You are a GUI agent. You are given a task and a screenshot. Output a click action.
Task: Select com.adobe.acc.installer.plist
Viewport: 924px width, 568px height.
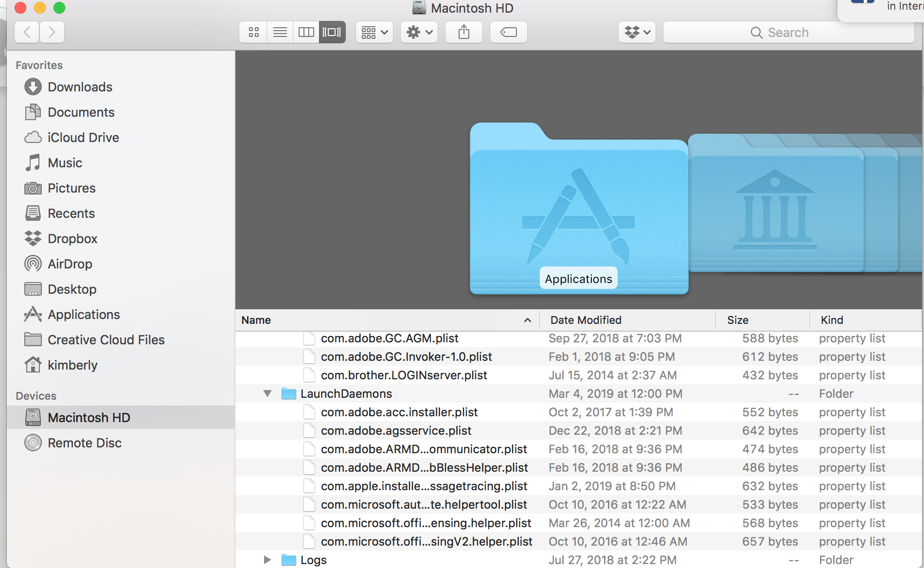coord(579,412)
